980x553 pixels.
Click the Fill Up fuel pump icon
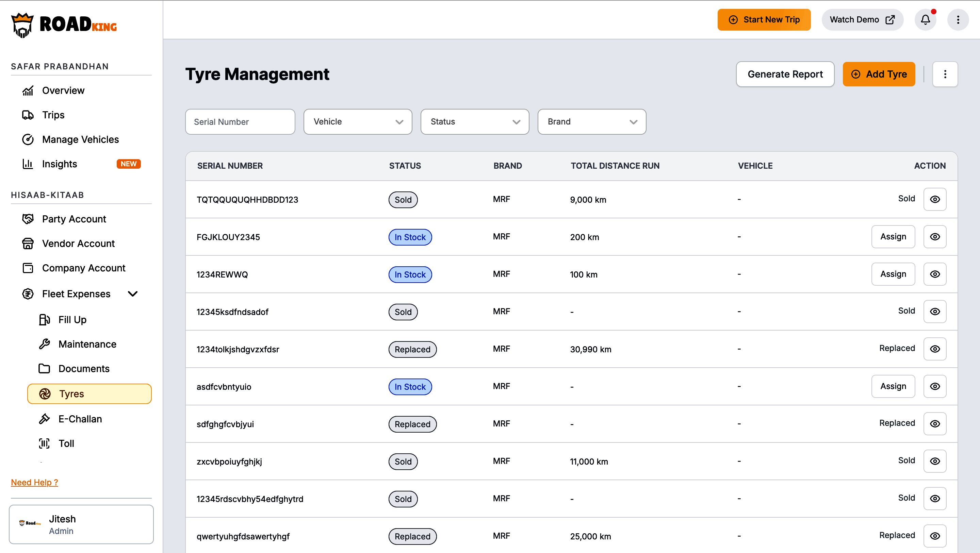[x=44, y=319]
